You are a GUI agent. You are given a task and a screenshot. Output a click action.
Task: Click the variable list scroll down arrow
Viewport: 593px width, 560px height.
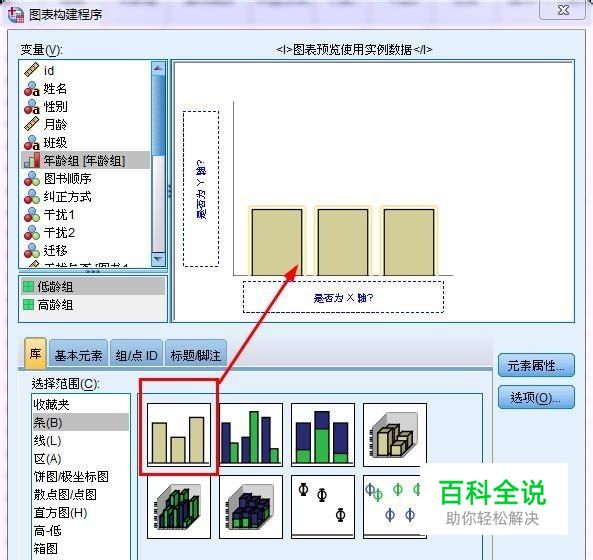click(x=158, y=259)
